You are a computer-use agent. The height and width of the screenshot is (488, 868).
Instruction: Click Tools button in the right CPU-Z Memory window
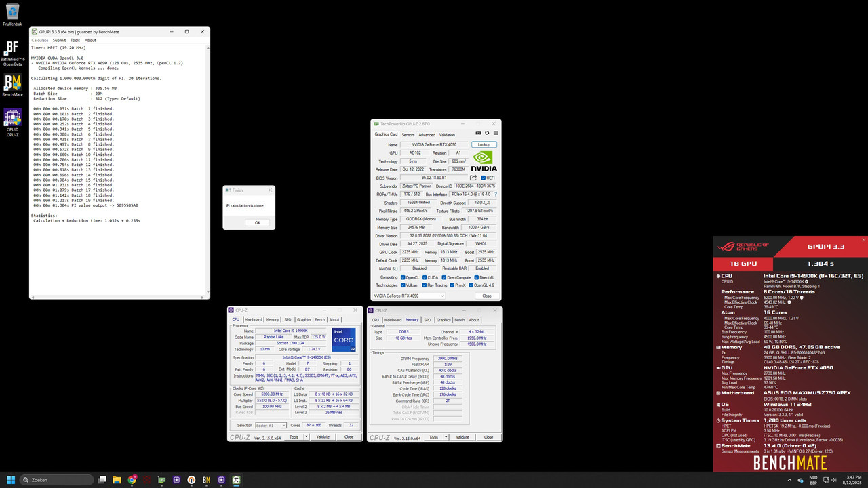tap(434, 437)
